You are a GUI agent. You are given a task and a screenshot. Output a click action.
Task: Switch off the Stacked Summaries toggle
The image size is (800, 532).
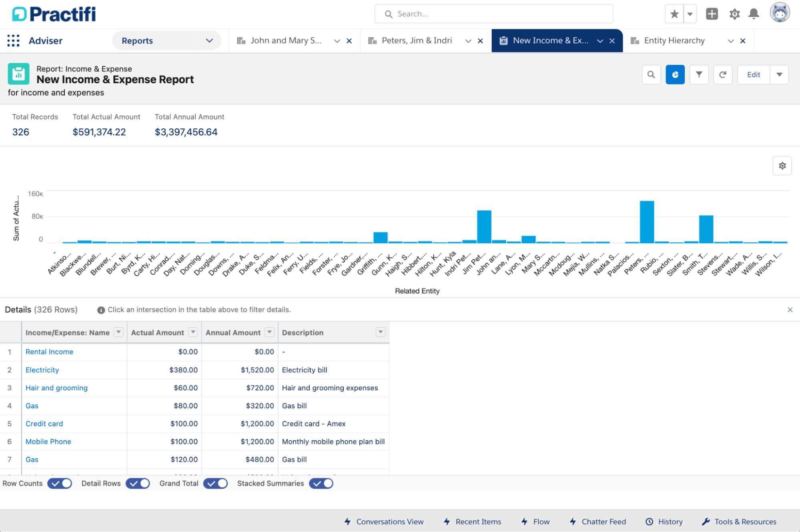click(321, 483)
